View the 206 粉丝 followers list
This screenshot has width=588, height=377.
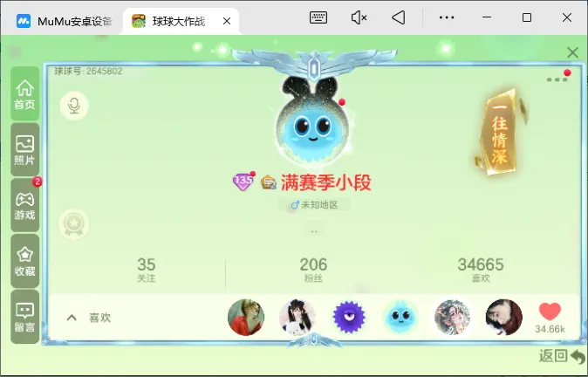313,270
